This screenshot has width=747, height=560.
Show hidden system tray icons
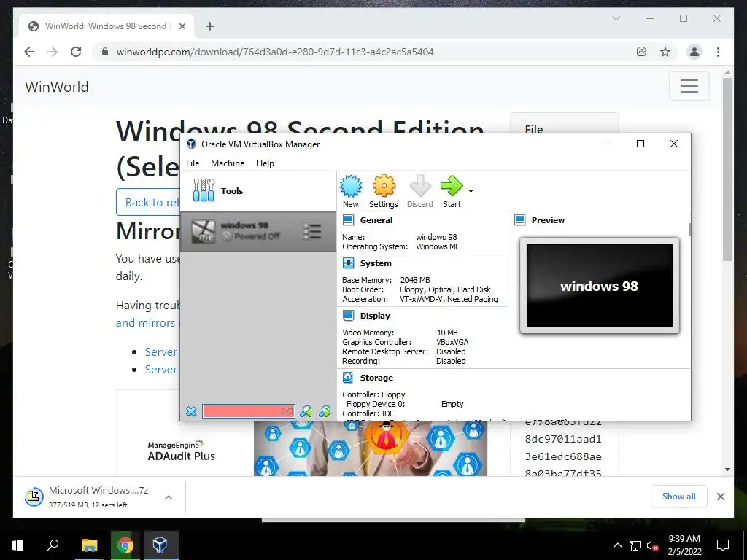(617, 545)
